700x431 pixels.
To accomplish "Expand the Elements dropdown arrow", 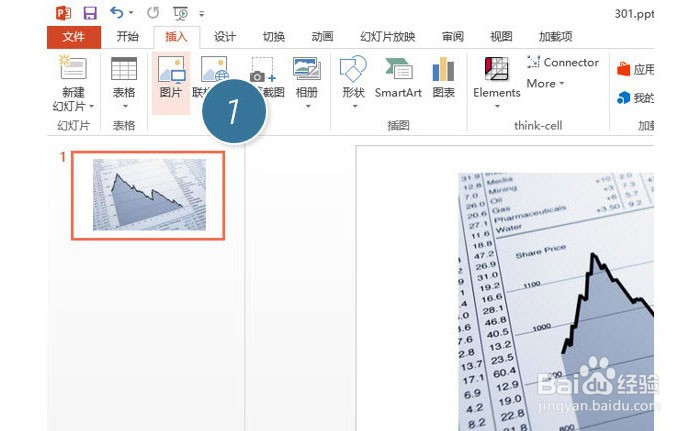I will [x=497, y=106].
